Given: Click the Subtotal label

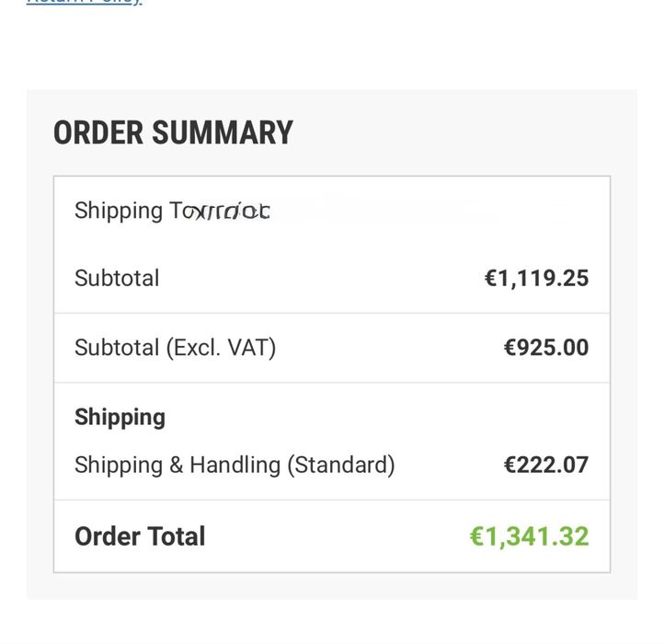Looking at the screenshot, I should pyautogui.click(x=117, y=278).
